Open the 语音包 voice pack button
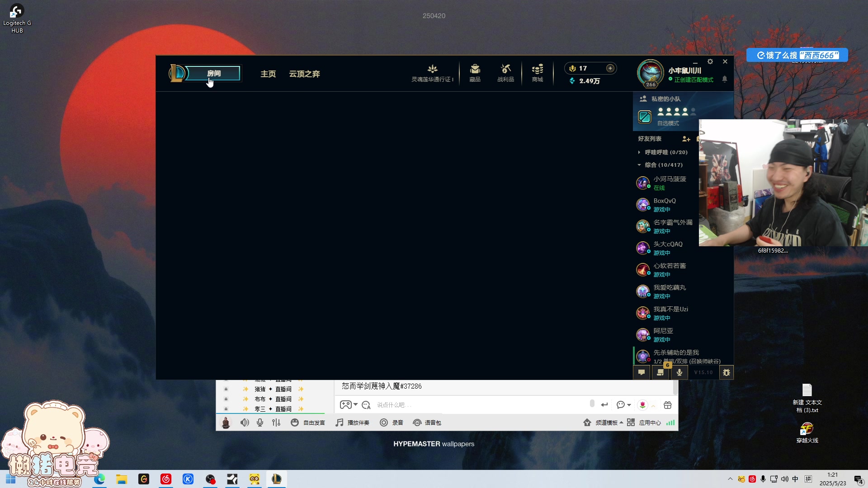Viewport: 868px width, 488px height. [x=427, y=422]
